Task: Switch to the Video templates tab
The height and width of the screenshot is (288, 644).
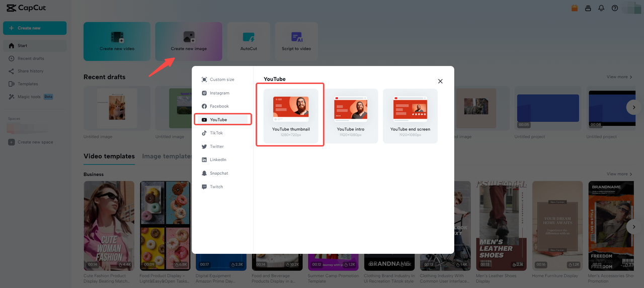Action: [x=109, y=156]
